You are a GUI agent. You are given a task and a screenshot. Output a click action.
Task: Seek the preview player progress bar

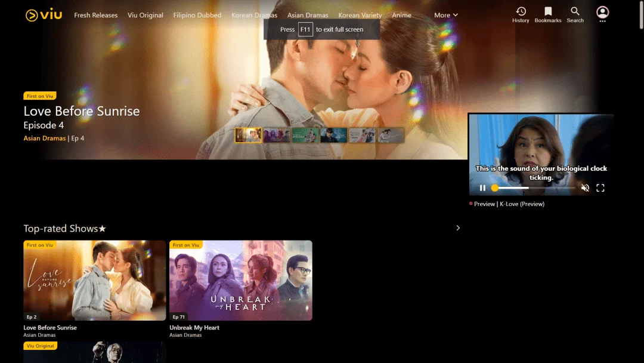tap(533, 188)
